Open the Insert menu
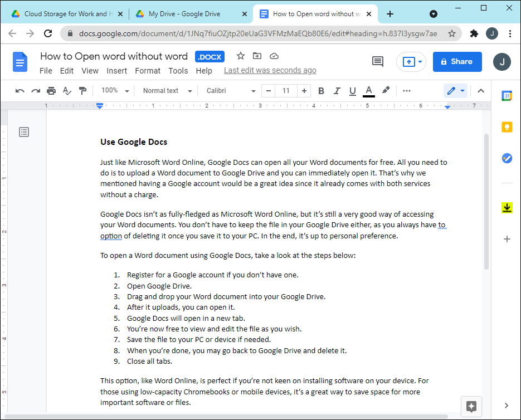This screenshot has width=521, height=420. pyautogui.click(x=117, y=71)
